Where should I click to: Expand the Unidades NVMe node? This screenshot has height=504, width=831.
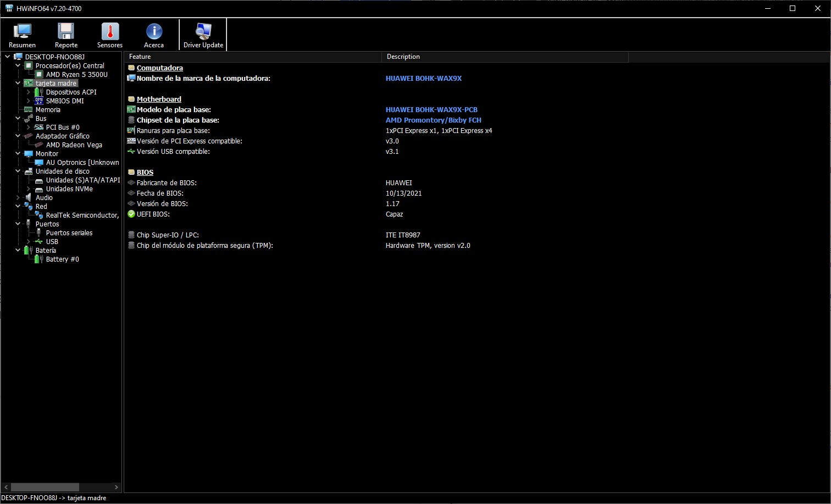[28, 189]
